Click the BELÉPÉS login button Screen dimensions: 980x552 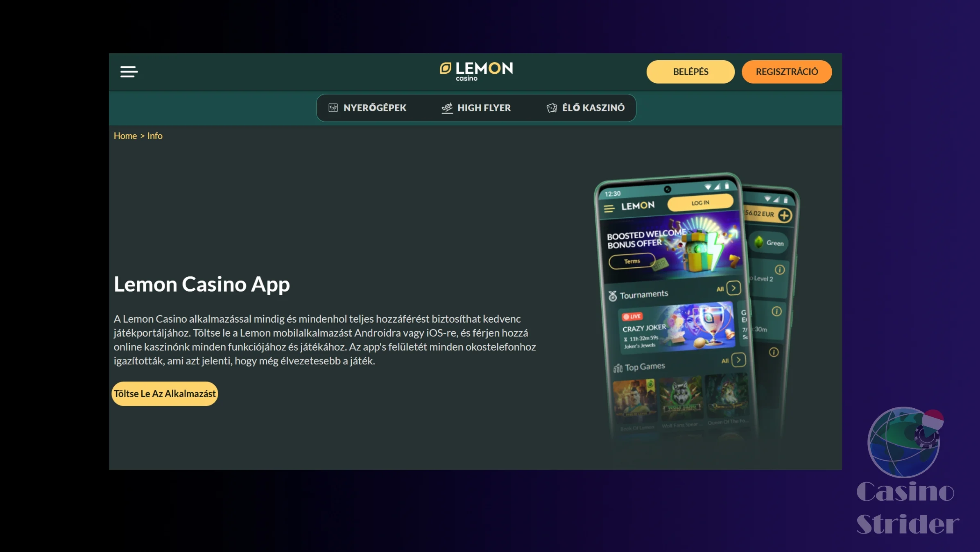[690, 72]
